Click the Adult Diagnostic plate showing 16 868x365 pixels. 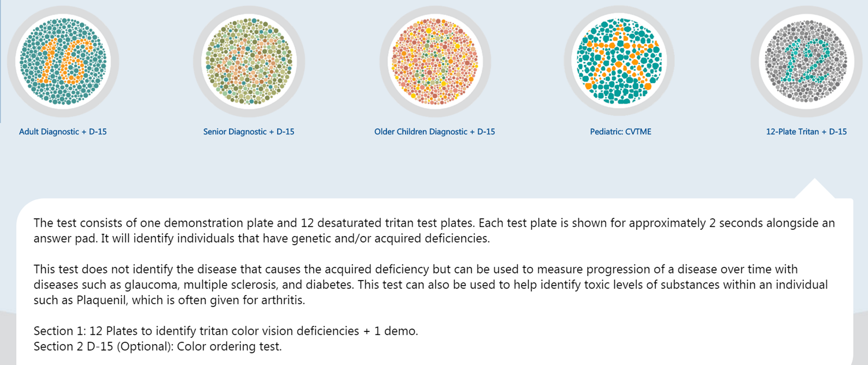click(x=63, y=61)
